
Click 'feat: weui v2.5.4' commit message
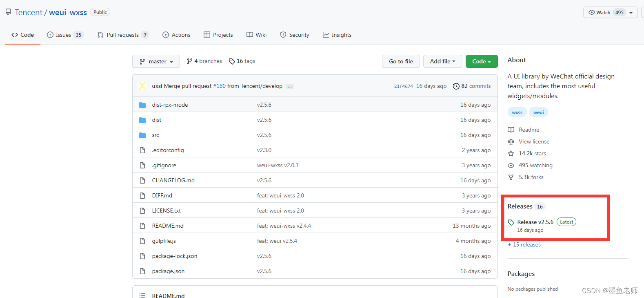point(277,241)
